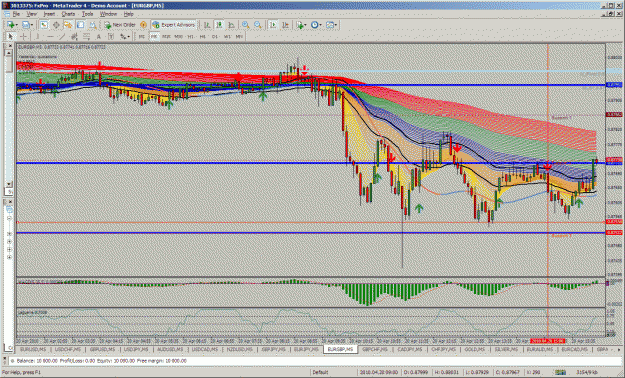Open the Window menu
Screen dimensions: 625x378
click(108, 14)
